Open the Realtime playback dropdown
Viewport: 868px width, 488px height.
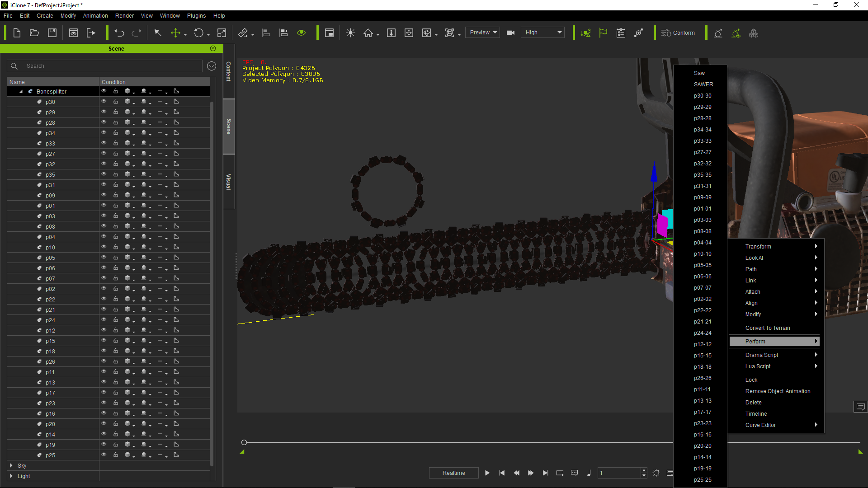coord(453,473)
